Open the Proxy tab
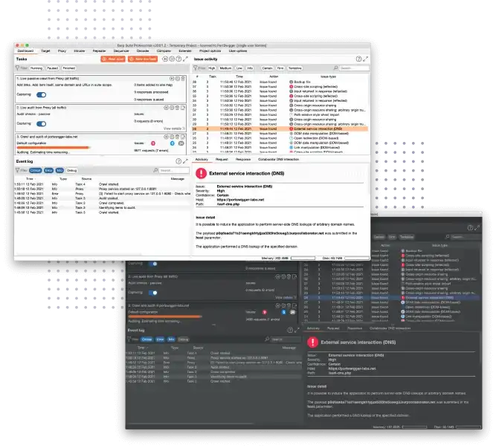 pos(62,51)
